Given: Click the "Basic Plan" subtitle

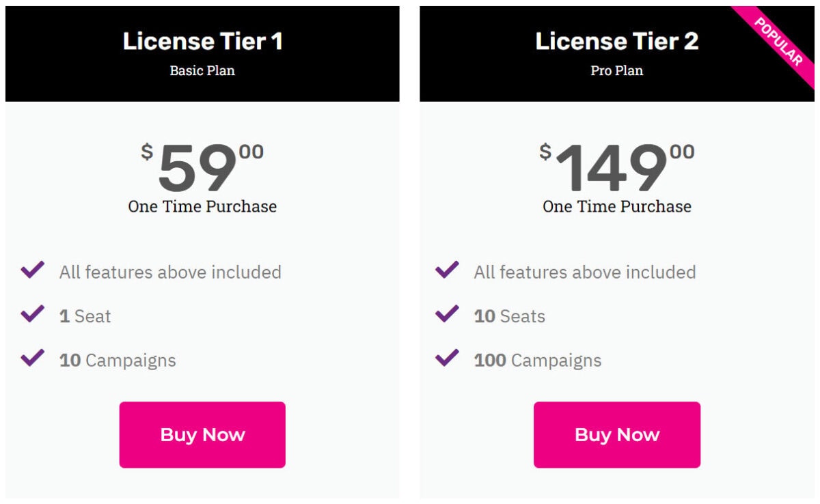Looking at the screenshot, I should click(202, 70).
